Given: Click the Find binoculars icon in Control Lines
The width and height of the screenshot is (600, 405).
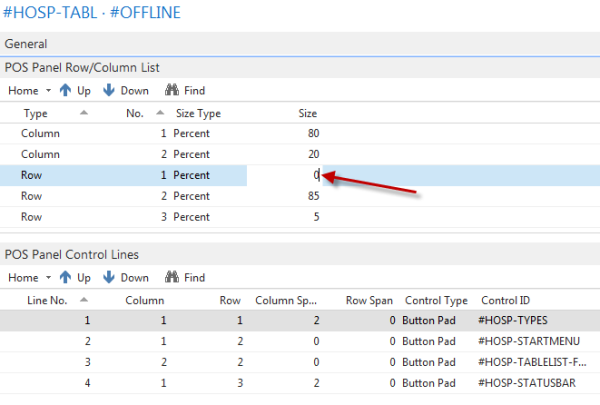Looking at the screenshot, I should (x=171, y=277).
